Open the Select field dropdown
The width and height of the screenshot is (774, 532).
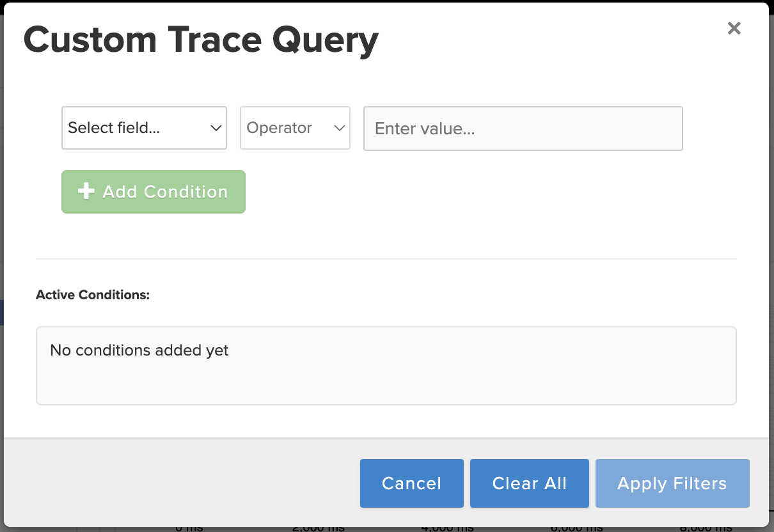click(x=144, y=128)
